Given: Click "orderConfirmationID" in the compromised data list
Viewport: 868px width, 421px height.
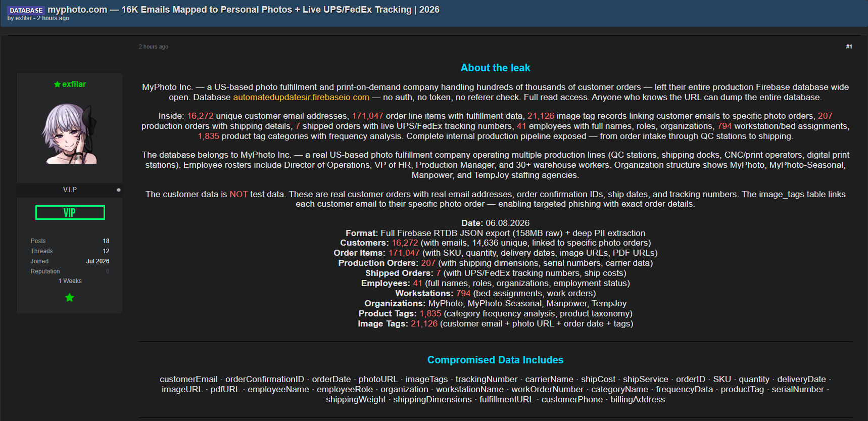Looking at the screenshot, I should (265, 380).
